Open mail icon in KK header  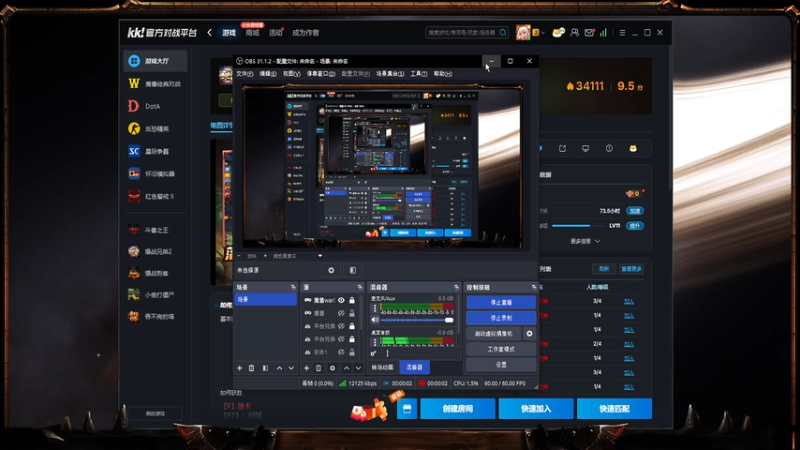[x=589, y=33]
